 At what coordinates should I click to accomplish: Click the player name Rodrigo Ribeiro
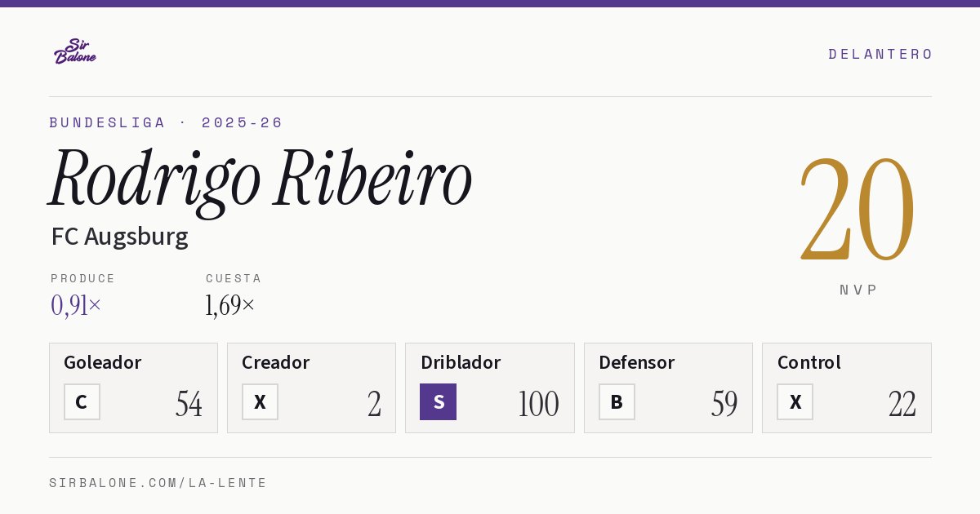click(x=261, y=179)
